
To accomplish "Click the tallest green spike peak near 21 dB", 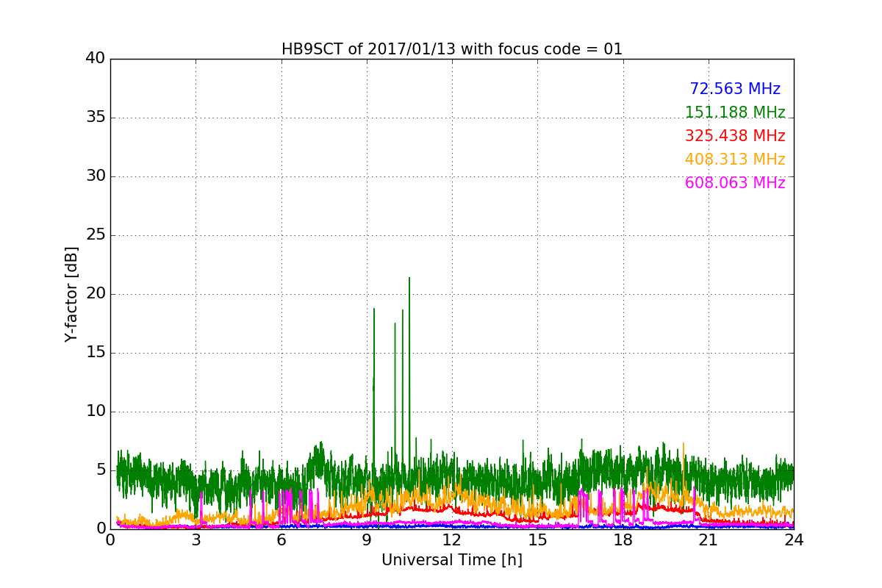I will pyautogui.click(x=409, y=279).
